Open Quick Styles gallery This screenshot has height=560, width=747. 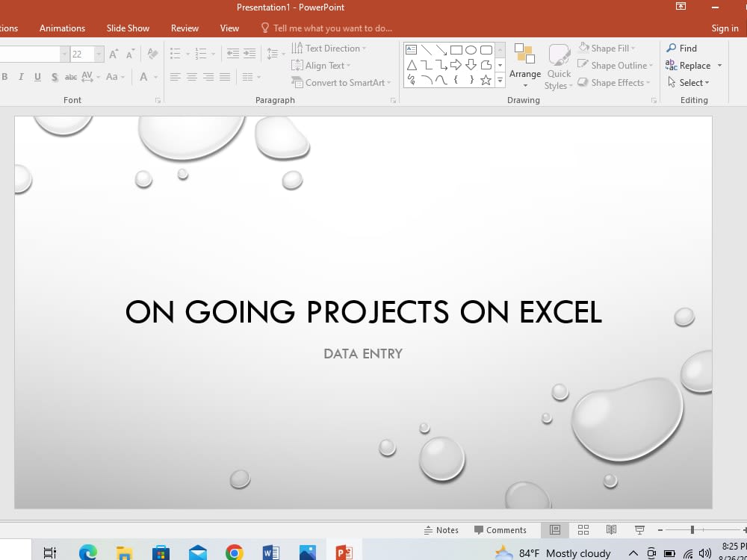pyautogui.click(x=559, y=66)
